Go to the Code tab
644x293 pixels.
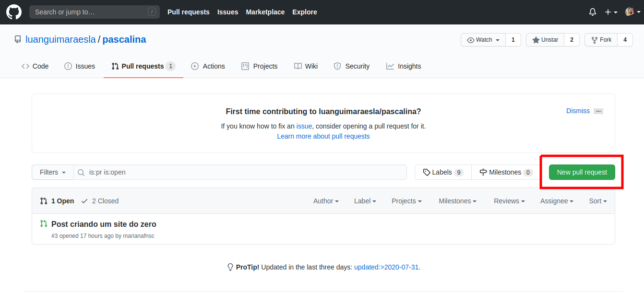point(35,66)
